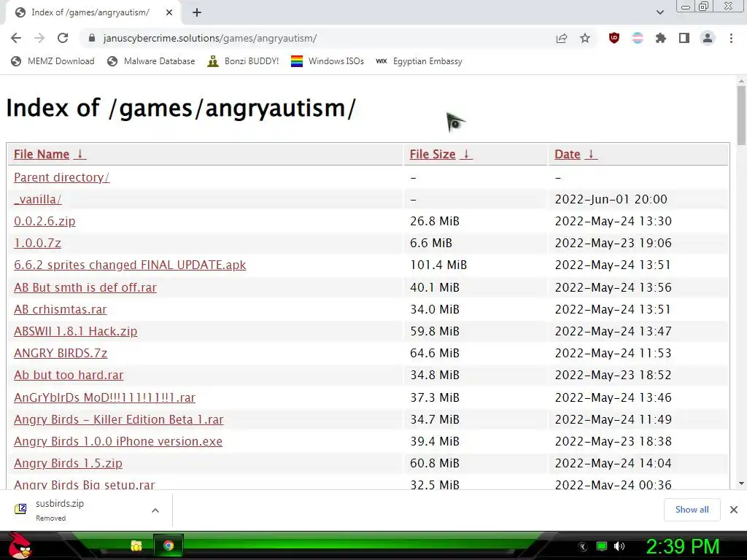The height and width of the screenshot is (560, 747).
Task: Open the Parent directory link
Action: pyautogui.click(x=61, y=177)
